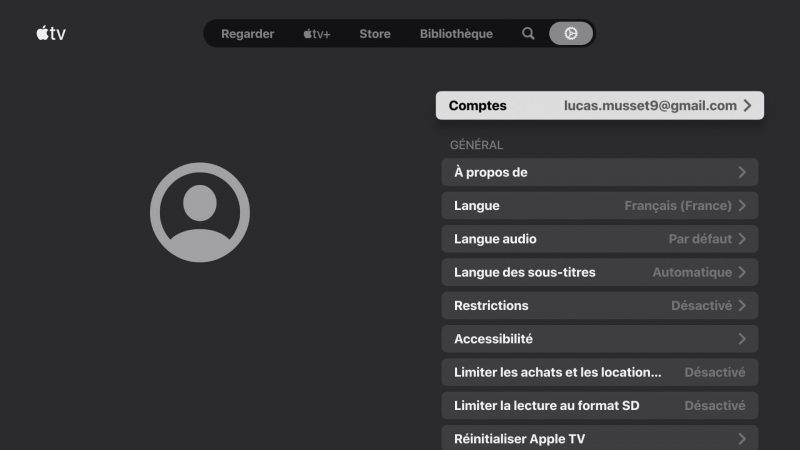Open the Comptes row
This screenshot has width=800, height=450.
600,106
